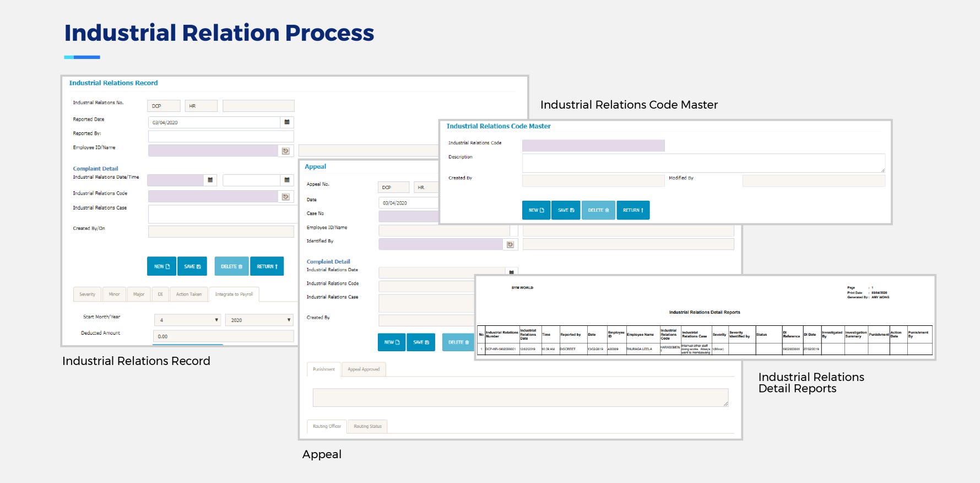Open the Industrial Relations Time picker icon
The height and width of the screenshot is (483, 980).
(287, 180)
